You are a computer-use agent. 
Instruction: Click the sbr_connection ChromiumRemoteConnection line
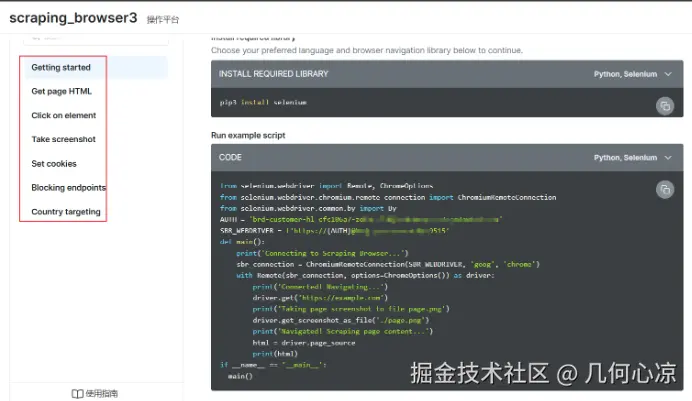click(388, 264)
